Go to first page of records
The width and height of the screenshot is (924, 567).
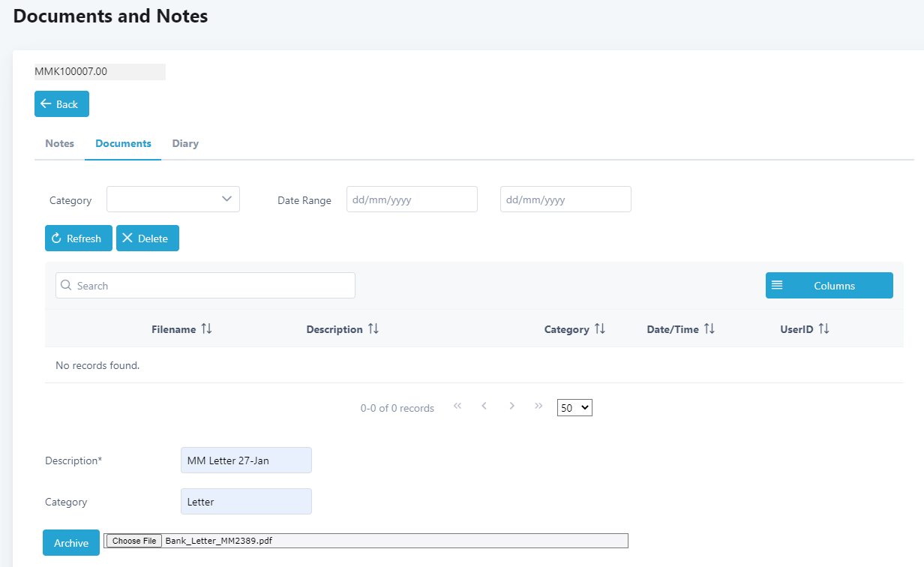457,406
